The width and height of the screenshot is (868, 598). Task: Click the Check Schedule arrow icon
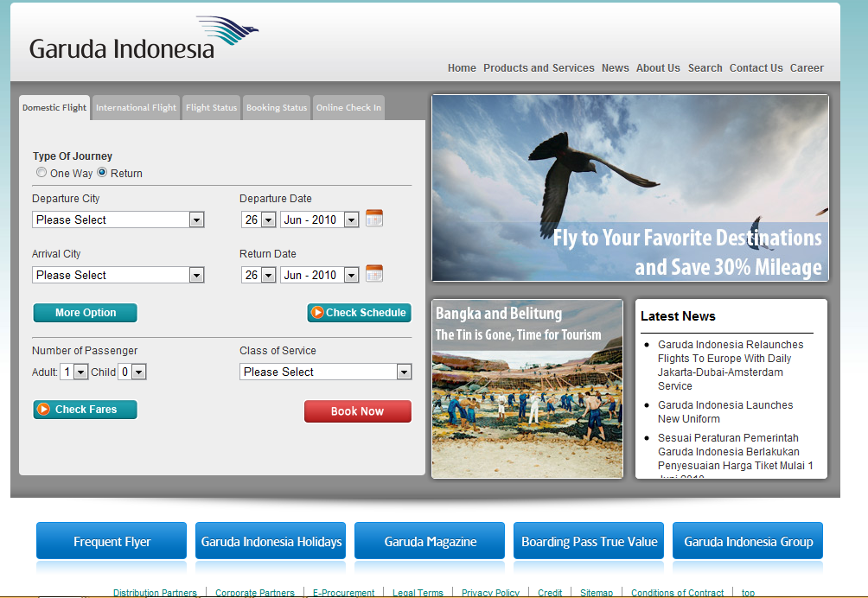[x=318, y=312]
